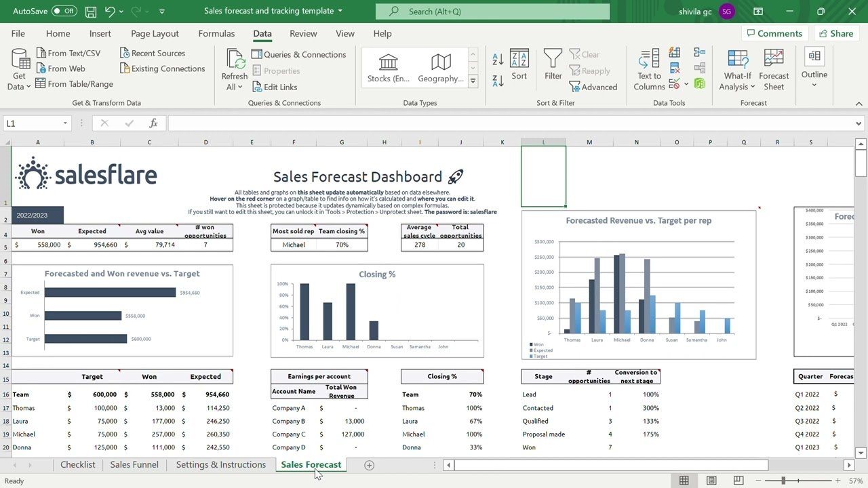Screen dimensions: 868x488
Task: Import data From Text/CSV
Action: 68,53
